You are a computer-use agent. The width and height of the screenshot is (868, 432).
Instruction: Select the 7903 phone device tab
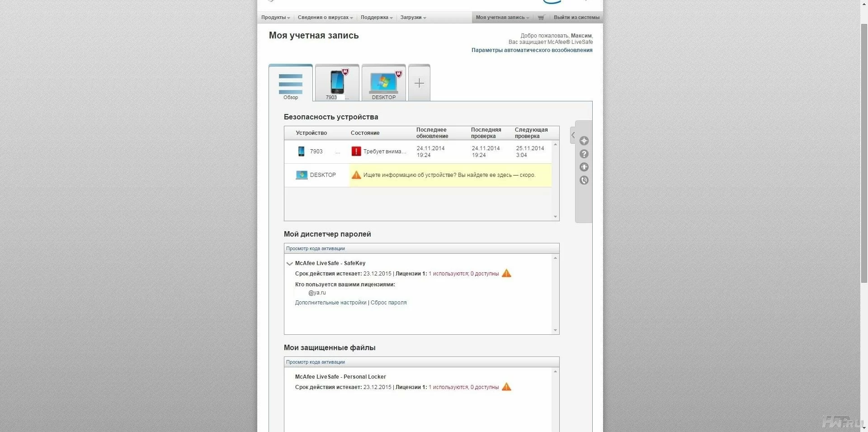337,83
